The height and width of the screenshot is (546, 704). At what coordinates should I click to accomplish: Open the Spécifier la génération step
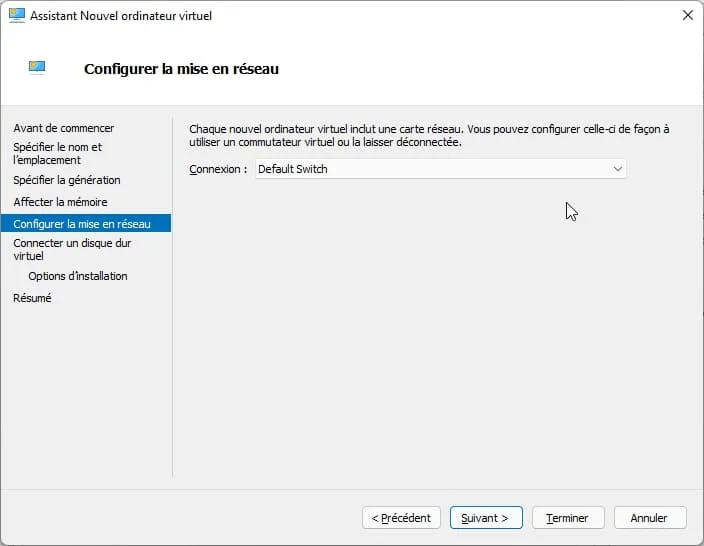tap(66, 180)
